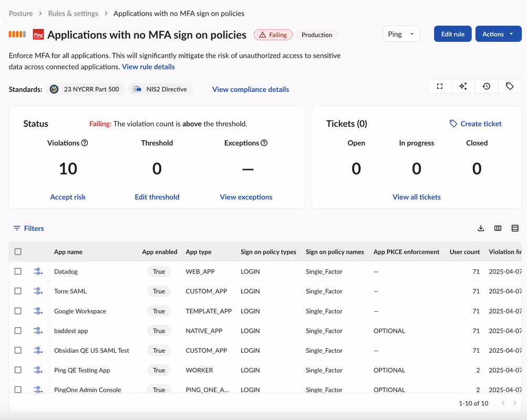Click the AI sparkle icon

pyautogui.click(x=463, y=87)
